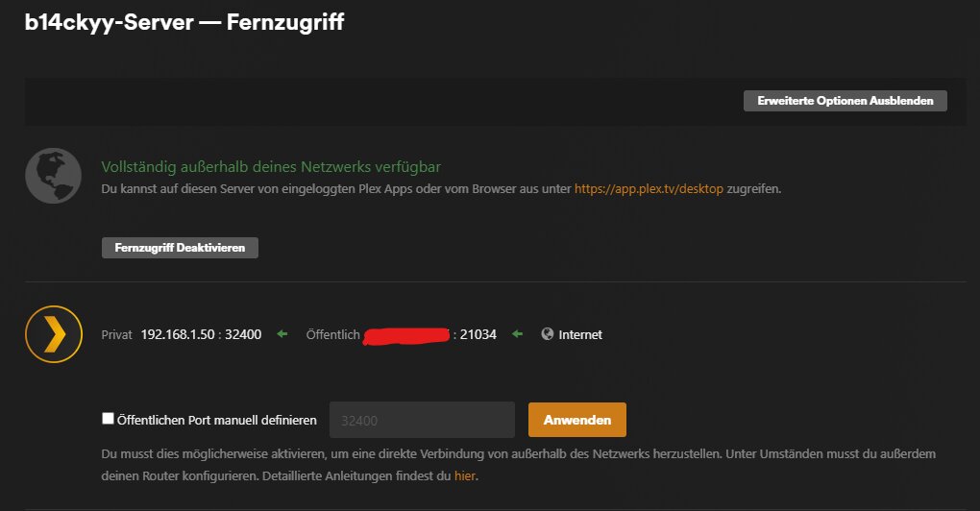Open the 'hier' setup guide link

pos(465,476)
